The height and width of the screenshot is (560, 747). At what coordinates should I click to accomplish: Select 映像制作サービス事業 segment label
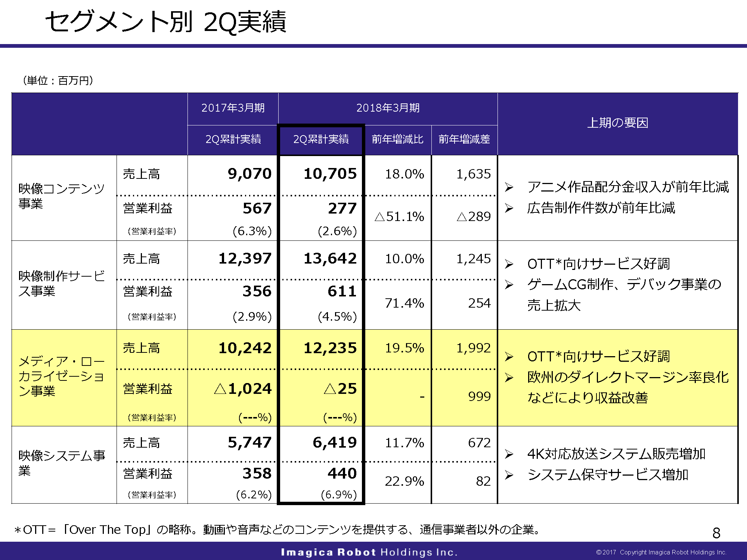tap(62, 283)
